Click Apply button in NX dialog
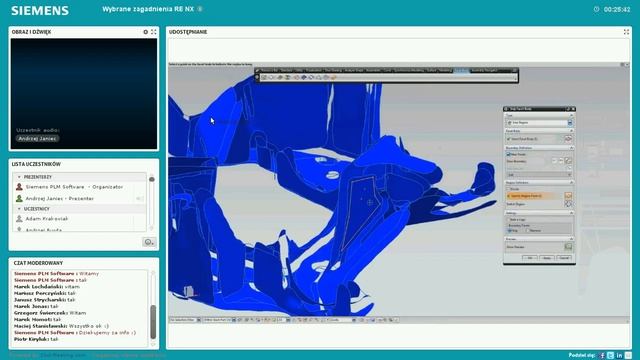 pos(547,258)
